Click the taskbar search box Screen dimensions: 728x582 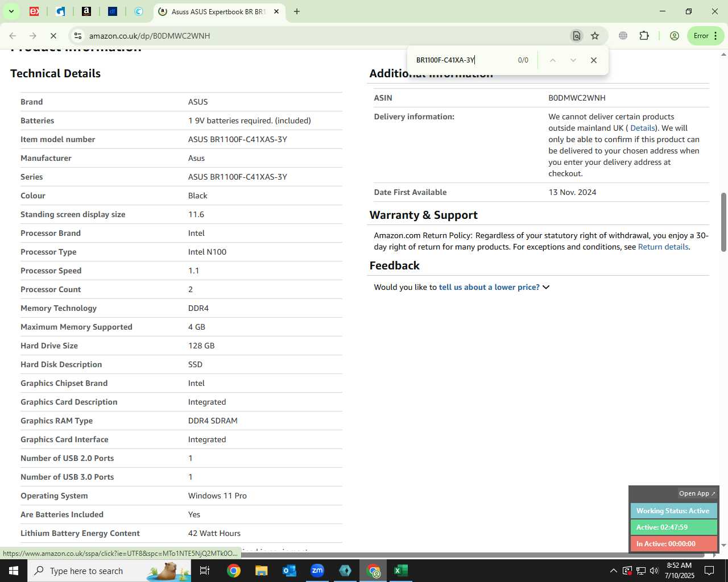click(109, 571)
